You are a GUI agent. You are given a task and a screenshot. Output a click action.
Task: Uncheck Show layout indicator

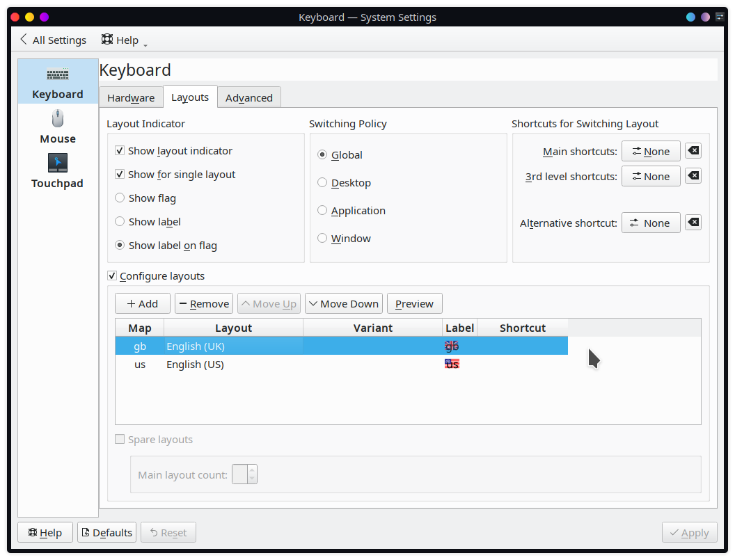point(120,151)
